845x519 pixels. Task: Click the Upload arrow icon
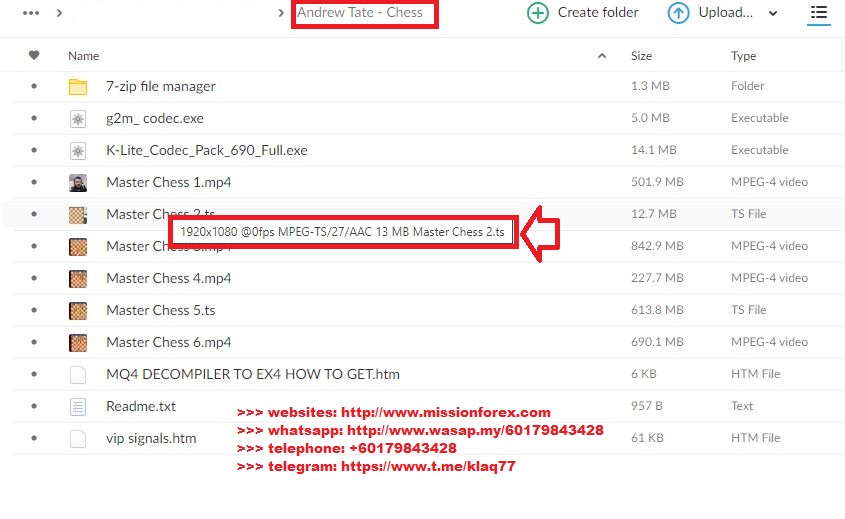pos(678,13)
